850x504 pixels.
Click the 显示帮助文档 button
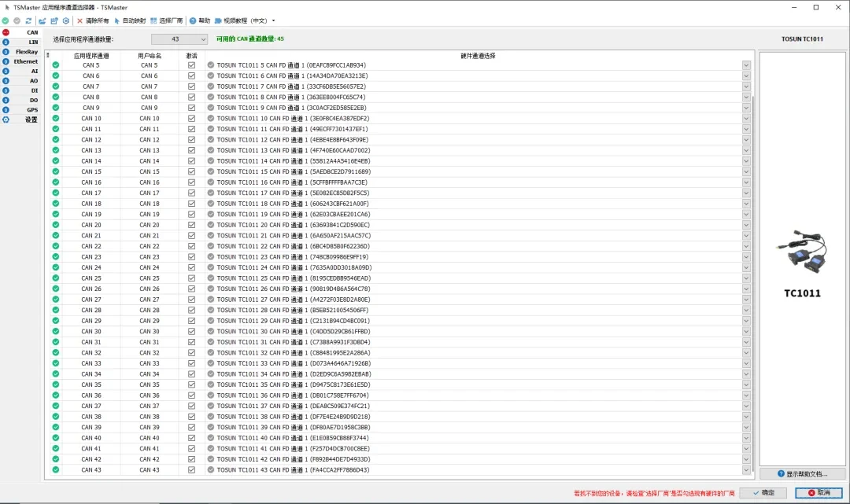pyautogui.click(x=802, y=474)
